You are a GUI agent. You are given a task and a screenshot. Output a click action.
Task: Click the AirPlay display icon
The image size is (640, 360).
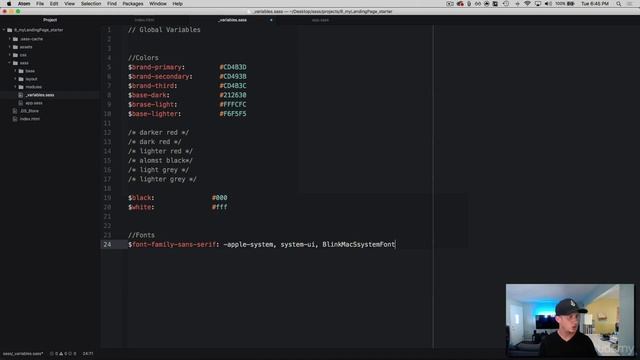tap(538, 4)
